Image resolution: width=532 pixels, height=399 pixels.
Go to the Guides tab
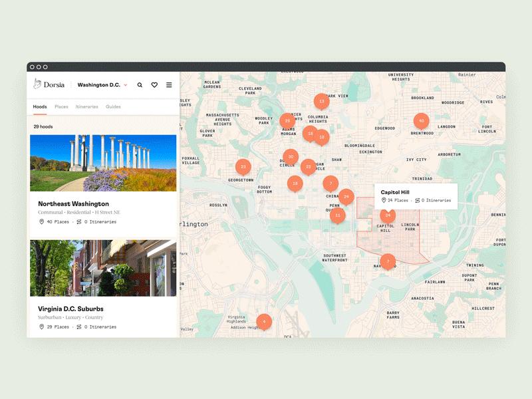pos(113,106)
